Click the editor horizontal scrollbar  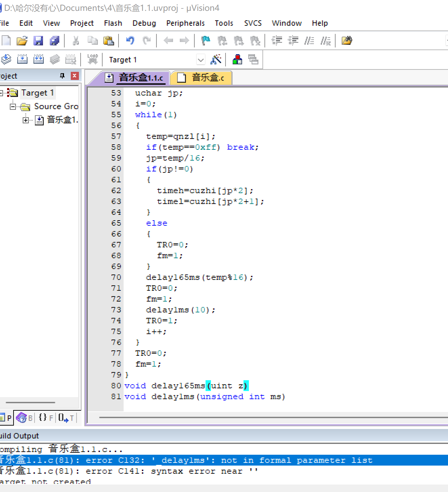pos(273,417)
